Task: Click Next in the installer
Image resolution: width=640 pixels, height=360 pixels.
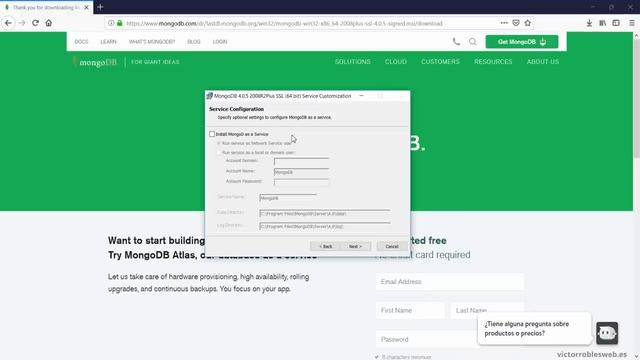Action: pyautogui.click(x=355, y=246)
